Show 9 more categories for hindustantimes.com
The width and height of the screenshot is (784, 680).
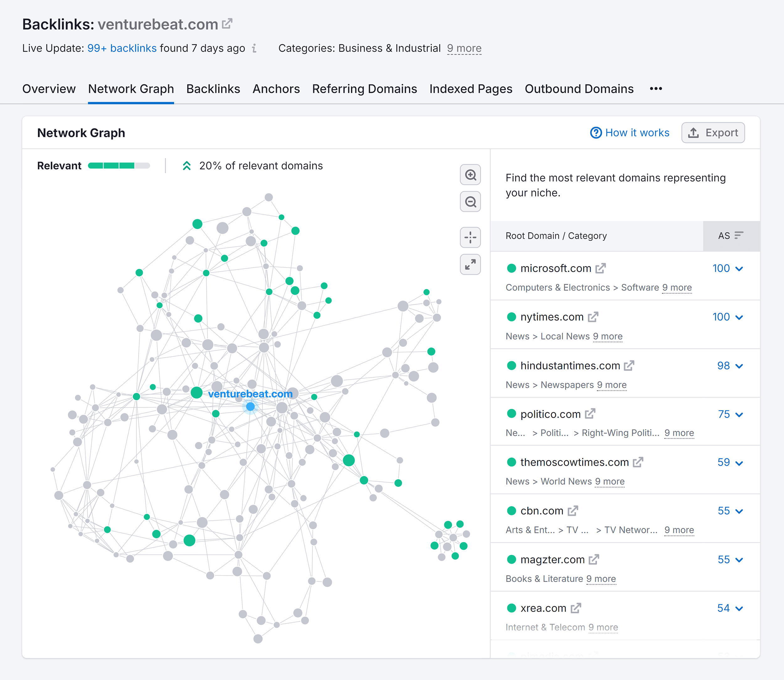(x=612, y=385)
